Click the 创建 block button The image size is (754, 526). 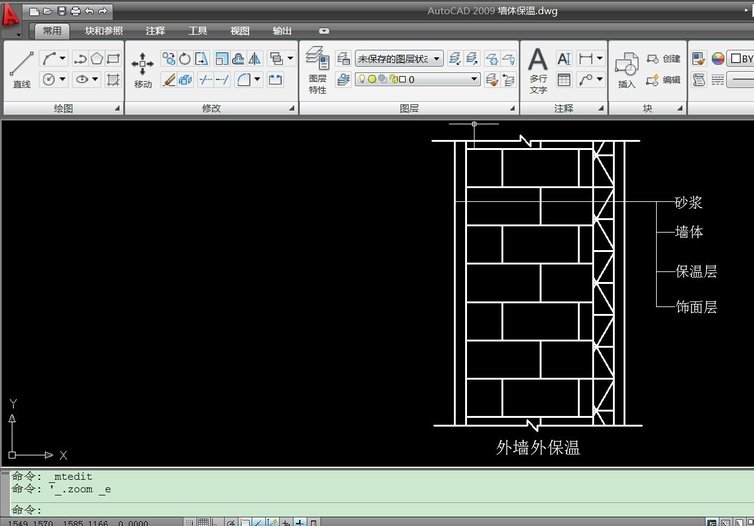[664, 59]
